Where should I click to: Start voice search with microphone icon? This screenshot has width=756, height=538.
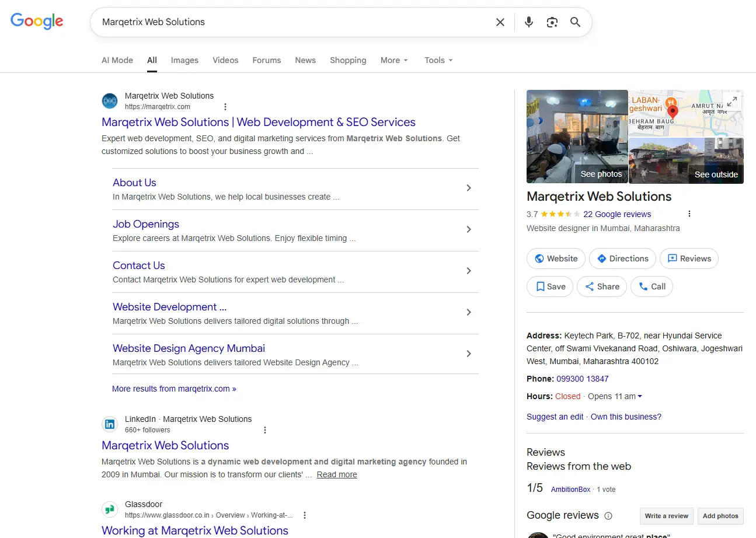(x=528, y=22)
